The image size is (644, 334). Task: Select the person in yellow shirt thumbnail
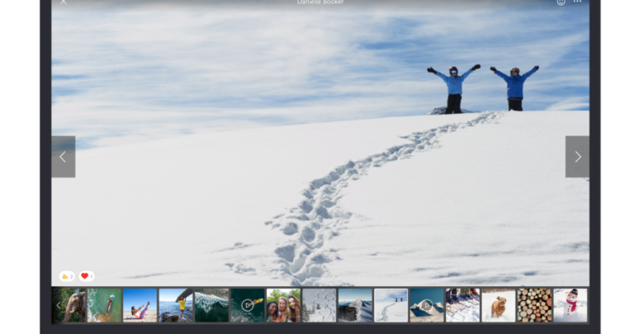176,305
